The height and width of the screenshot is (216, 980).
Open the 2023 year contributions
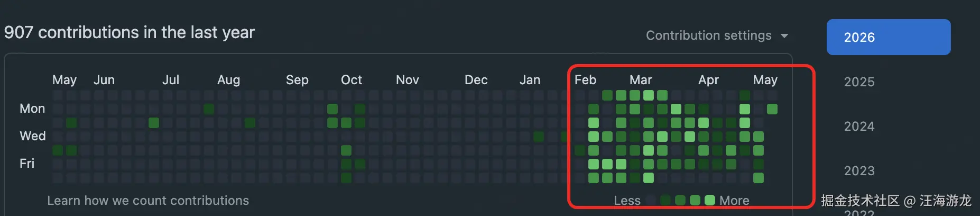coord(859,170)
